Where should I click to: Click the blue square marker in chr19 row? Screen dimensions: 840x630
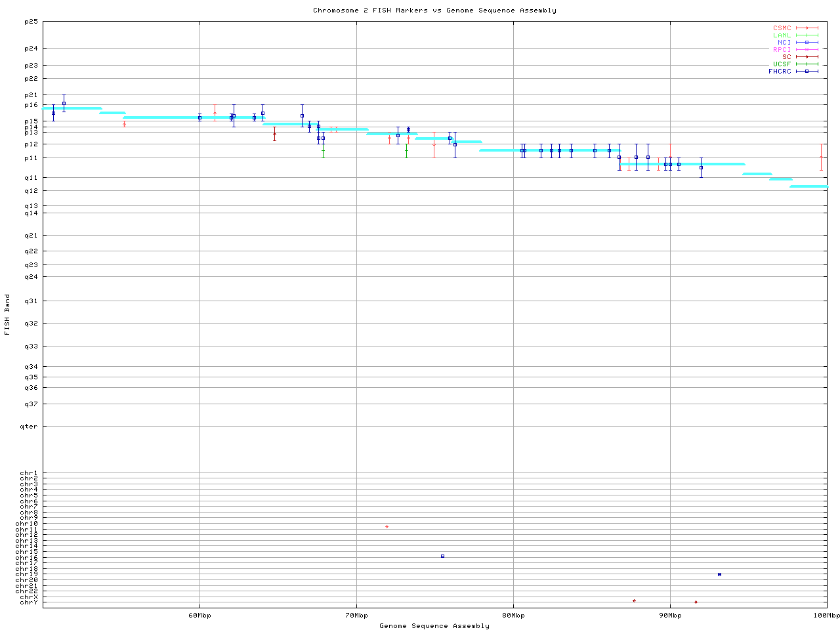(719, 574)
